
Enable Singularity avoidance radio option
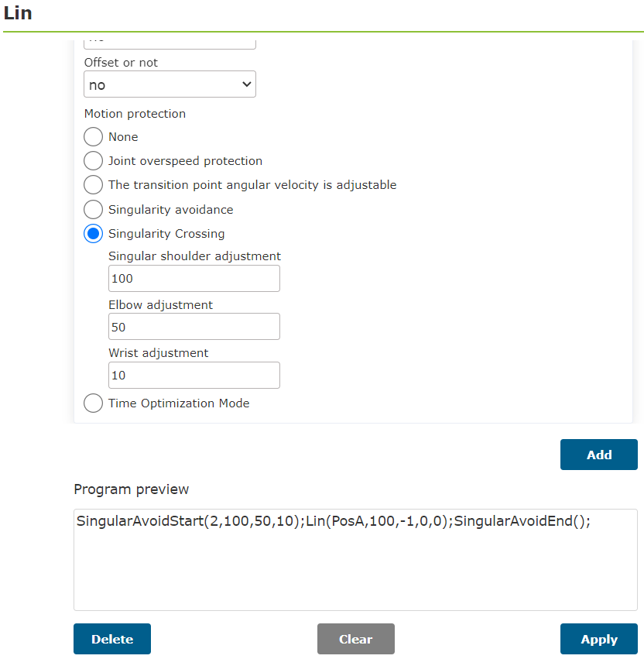[x=93, y=209]
